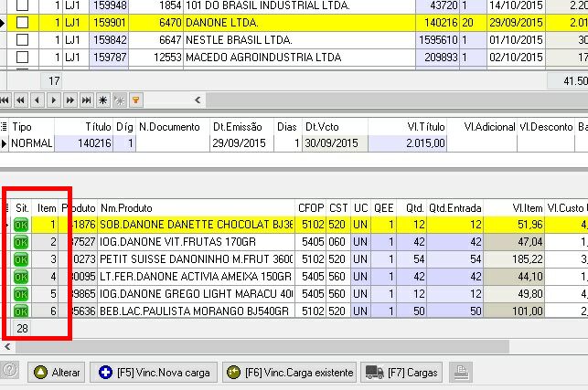Screen dimensions: 588x390
Task: Click [F6] Vinc.Carga existente button
Action: click(290, 373)
